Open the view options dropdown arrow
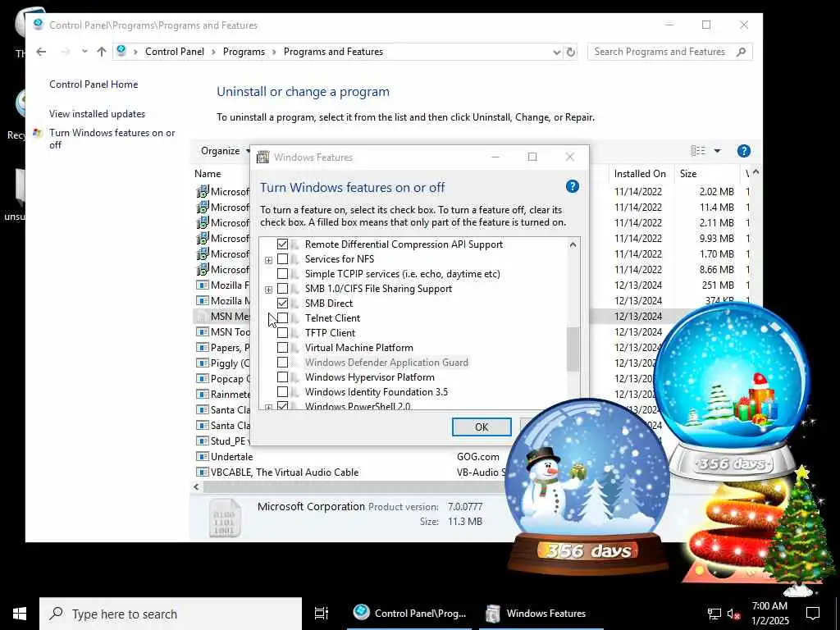The height and width of the screenshot is (630, 840). tap(717, 151)
